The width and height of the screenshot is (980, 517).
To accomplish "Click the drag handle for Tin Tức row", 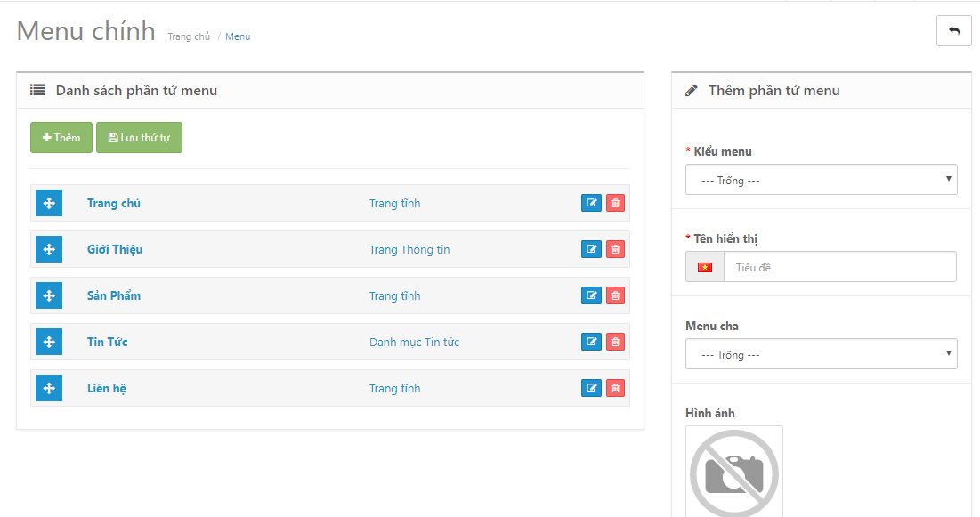I will pos(49,342).
